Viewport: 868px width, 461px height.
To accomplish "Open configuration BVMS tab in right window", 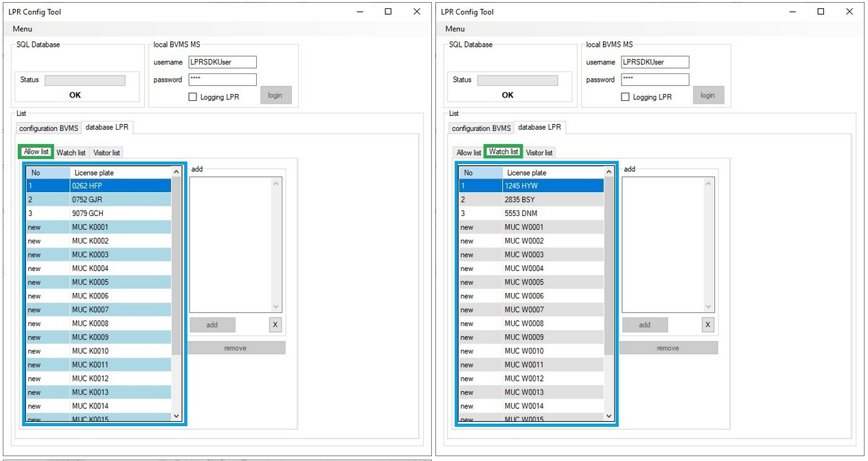I will pyautogui.click(x=481, y=128).
